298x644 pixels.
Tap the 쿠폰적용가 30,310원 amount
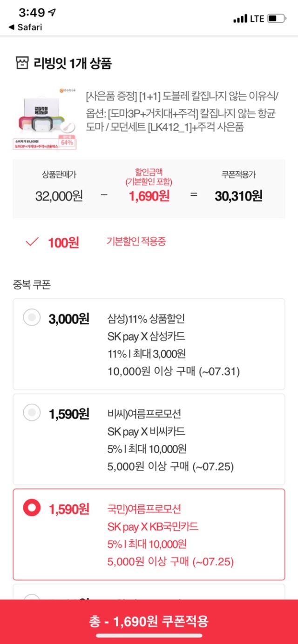238,196
